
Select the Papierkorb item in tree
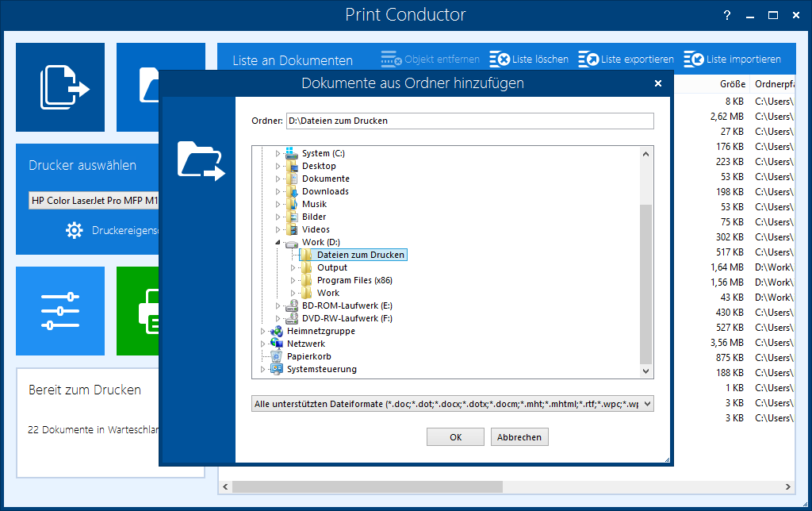308,356
